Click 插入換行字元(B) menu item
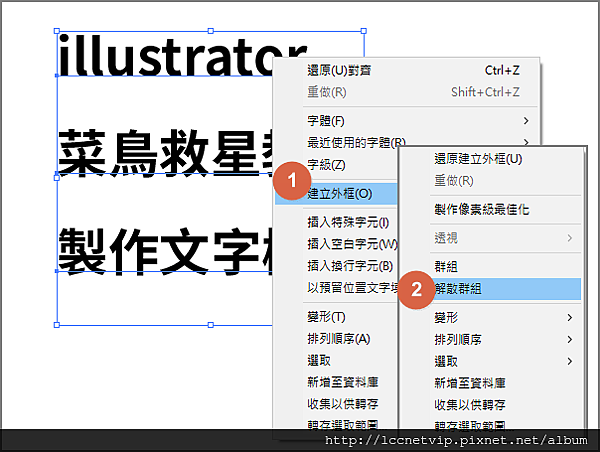 [x=350, y=266]
